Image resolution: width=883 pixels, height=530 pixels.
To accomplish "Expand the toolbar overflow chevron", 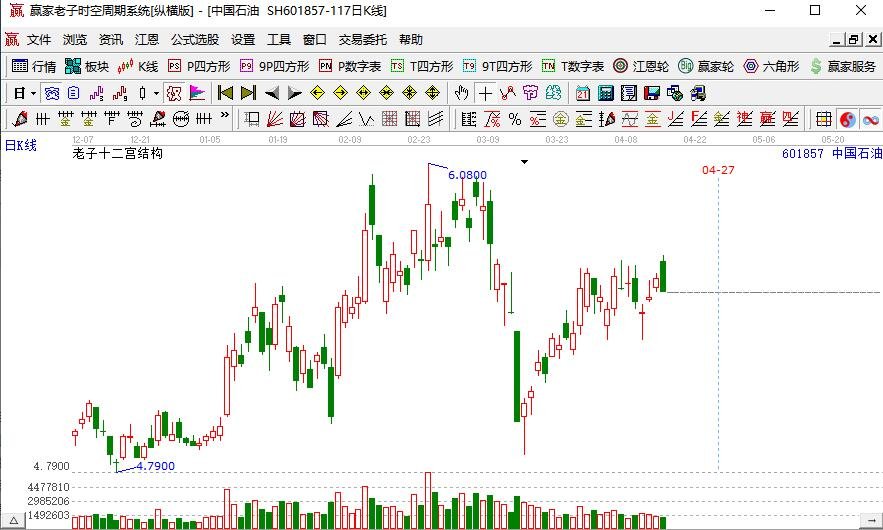I will 225,116.
